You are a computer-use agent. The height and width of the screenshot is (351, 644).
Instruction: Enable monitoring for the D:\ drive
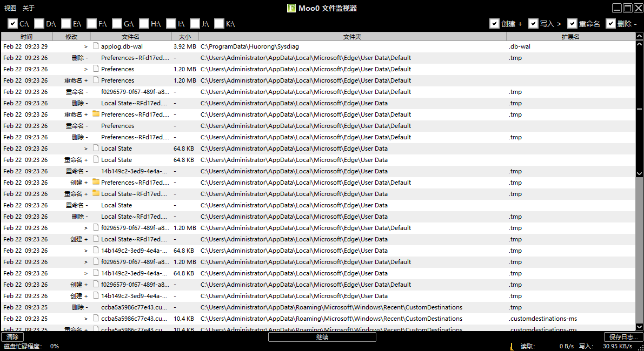(39, 24)
